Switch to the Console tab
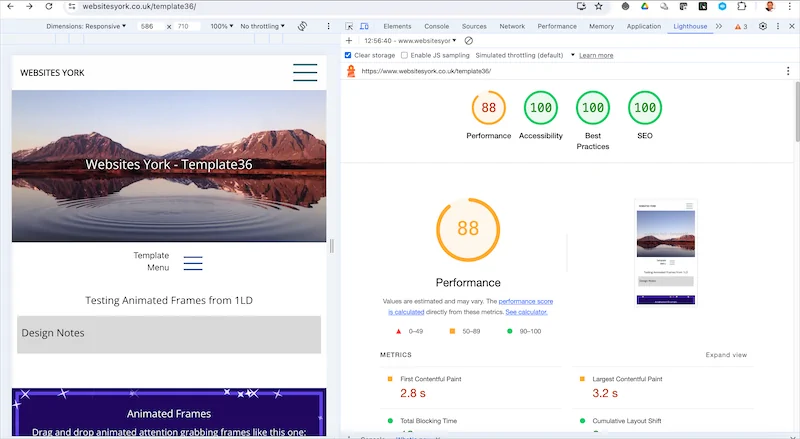The height and width of the screenshot is (439, 800). tap(437, 26)
